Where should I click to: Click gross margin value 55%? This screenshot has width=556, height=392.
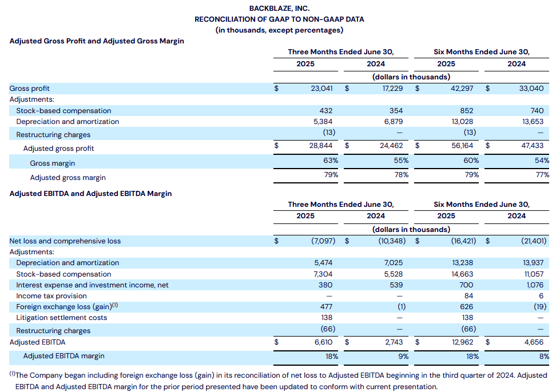[x=401, y=161]
